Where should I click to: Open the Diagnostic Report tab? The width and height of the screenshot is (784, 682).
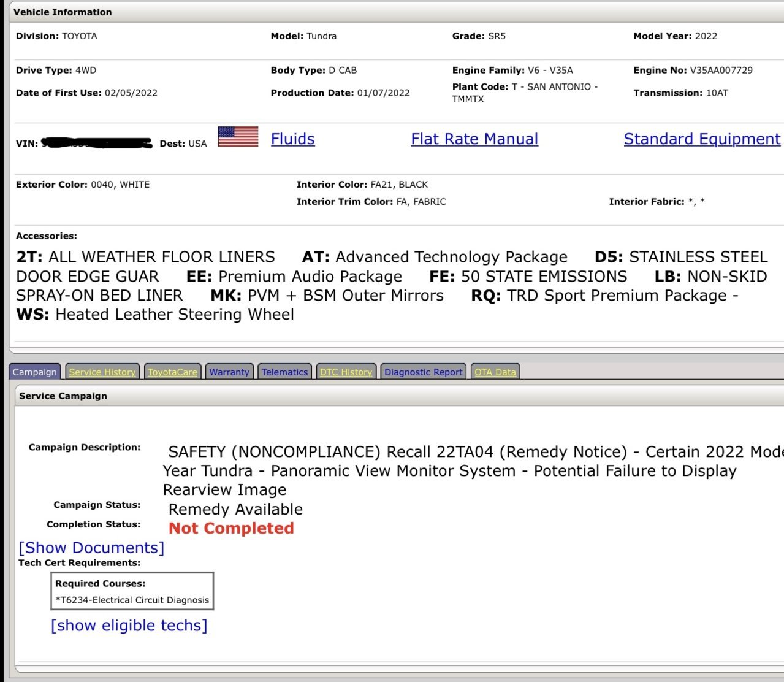click(424, 372)
